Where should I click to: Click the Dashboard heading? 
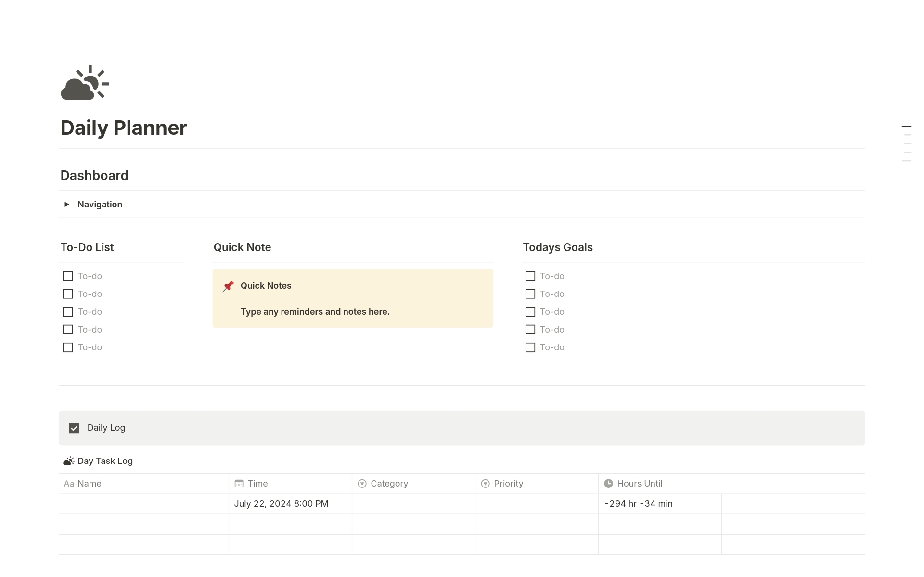[x=94, y=175]
